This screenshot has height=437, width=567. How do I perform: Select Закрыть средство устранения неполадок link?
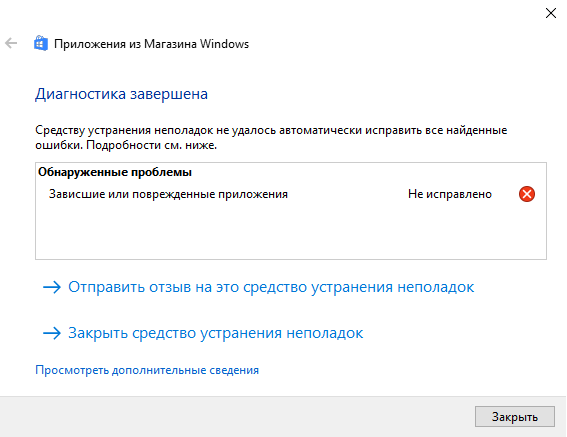click(x=216, y=333)
